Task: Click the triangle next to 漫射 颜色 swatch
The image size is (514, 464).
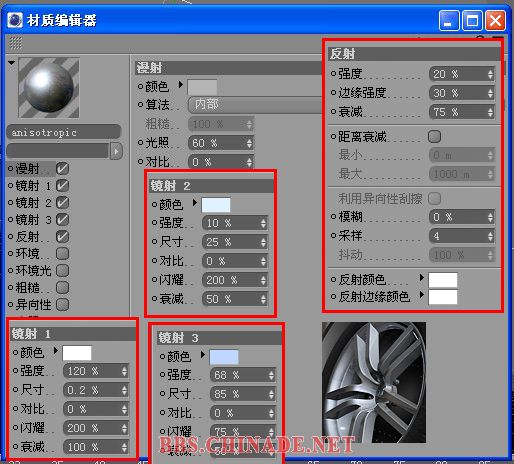Action: pyautogui.click(x=181, y=85)
